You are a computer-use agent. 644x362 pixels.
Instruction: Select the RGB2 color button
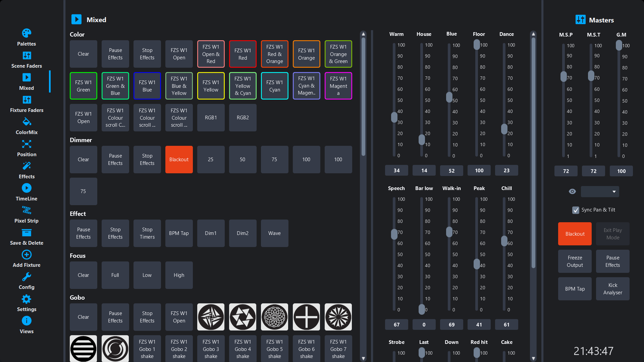click(x=243, y=118)
